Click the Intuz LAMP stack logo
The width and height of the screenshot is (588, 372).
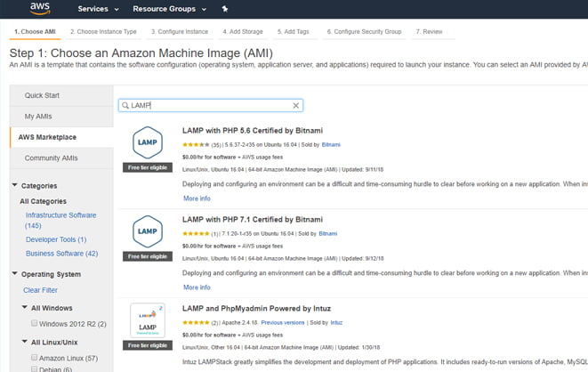(x=146, y=321)
